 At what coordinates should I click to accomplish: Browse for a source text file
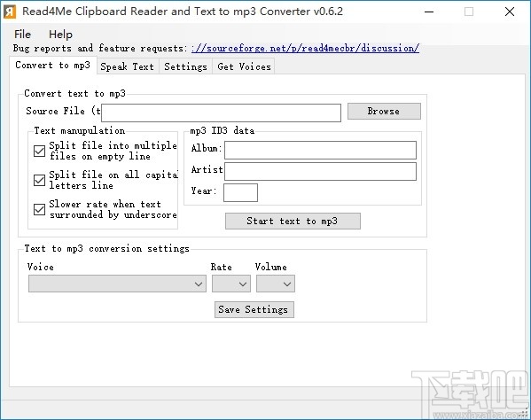tap(384, 111)
